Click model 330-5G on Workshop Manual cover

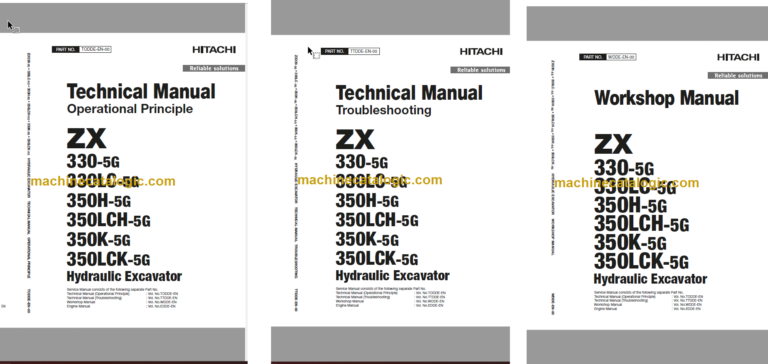coord(624,168)
